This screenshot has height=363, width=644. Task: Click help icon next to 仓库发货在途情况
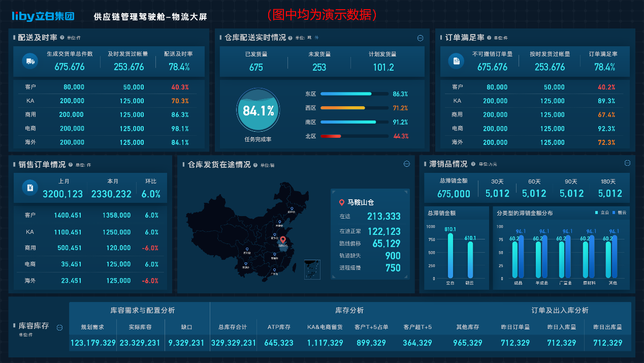255,165
